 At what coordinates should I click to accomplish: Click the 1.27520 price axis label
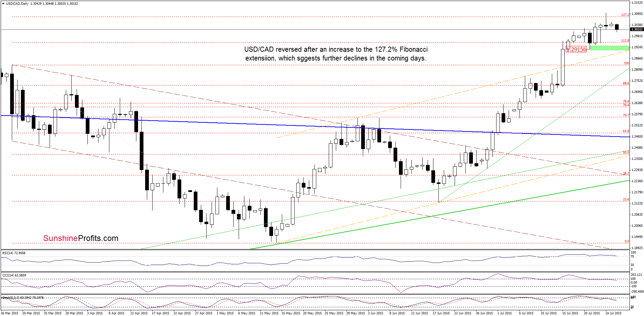pos(637,81)
